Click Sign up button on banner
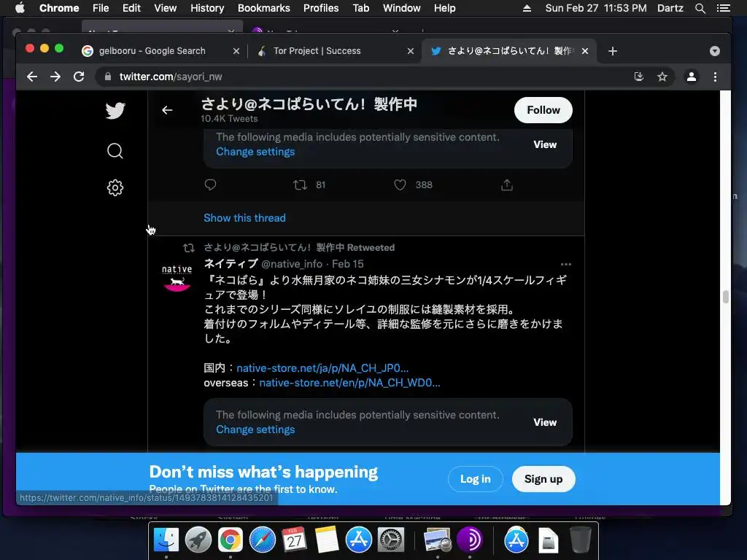Viewport: 747px width, 560px height. pyautogui.click(x=543, y=479)
